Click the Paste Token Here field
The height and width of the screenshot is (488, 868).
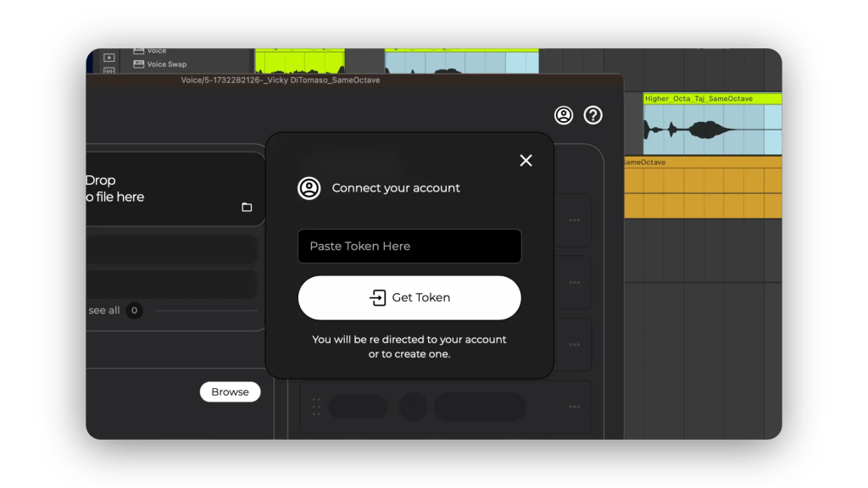409,247
